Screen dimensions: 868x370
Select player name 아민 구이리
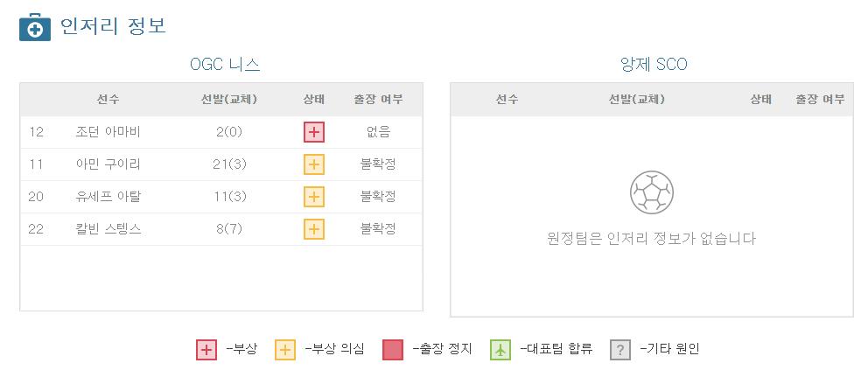(x=108, y=164)
